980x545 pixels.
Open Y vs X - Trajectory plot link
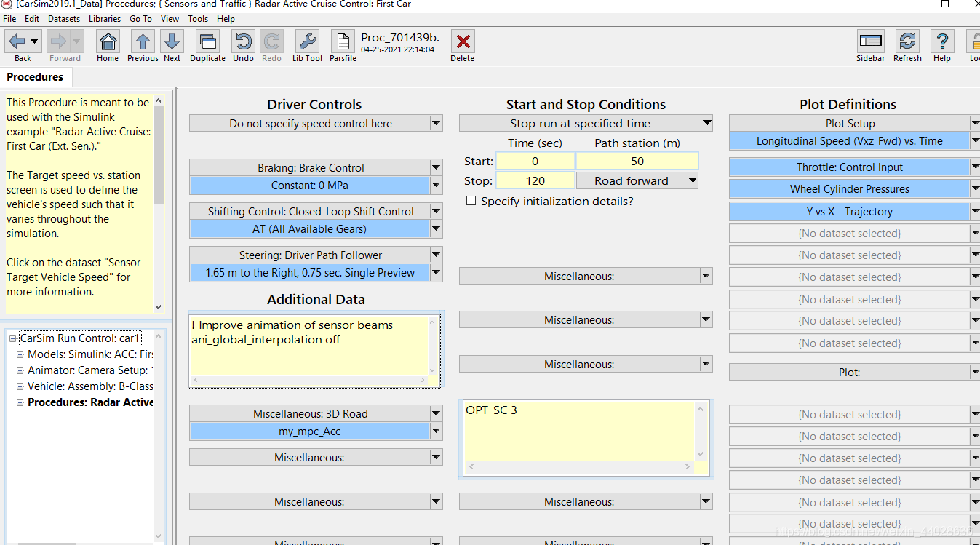850,212
